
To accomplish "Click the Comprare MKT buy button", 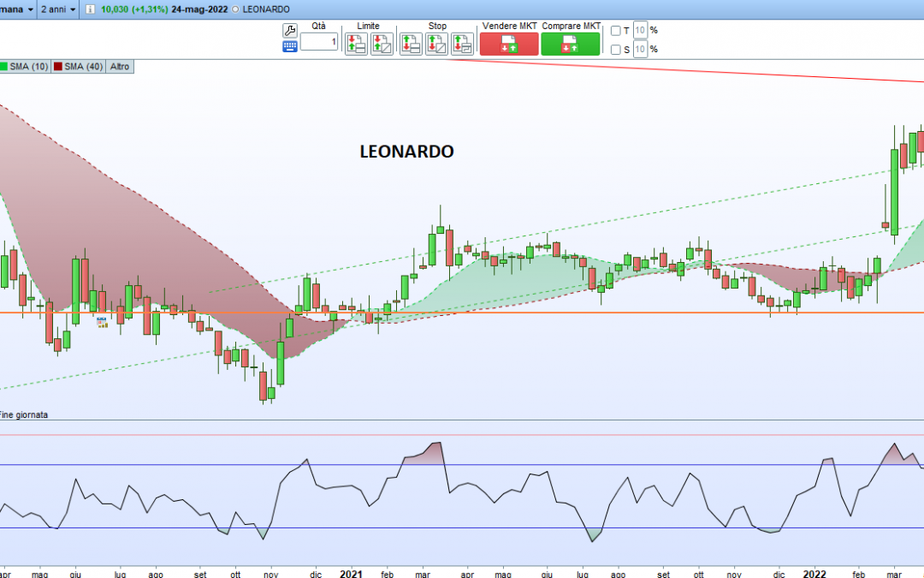I will point(571,45).
